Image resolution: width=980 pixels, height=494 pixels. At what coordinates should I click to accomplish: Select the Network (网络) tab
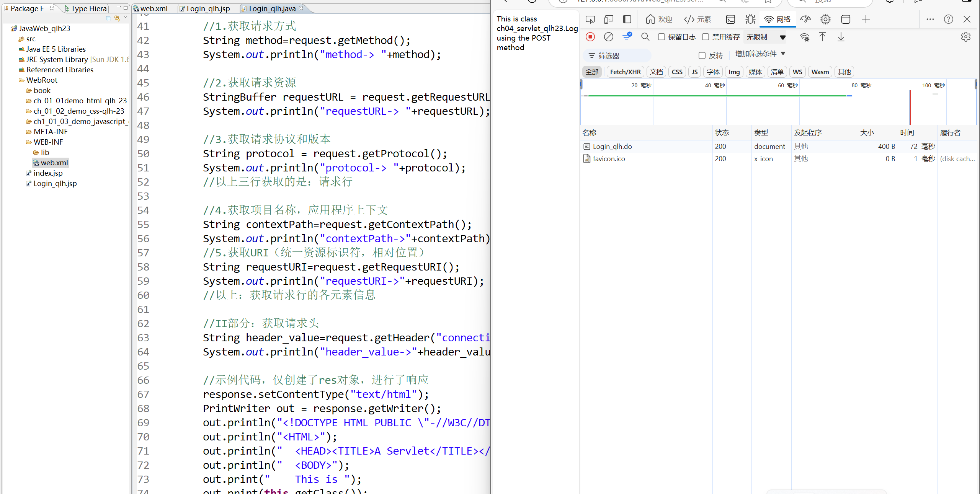(x=777, y=19)
